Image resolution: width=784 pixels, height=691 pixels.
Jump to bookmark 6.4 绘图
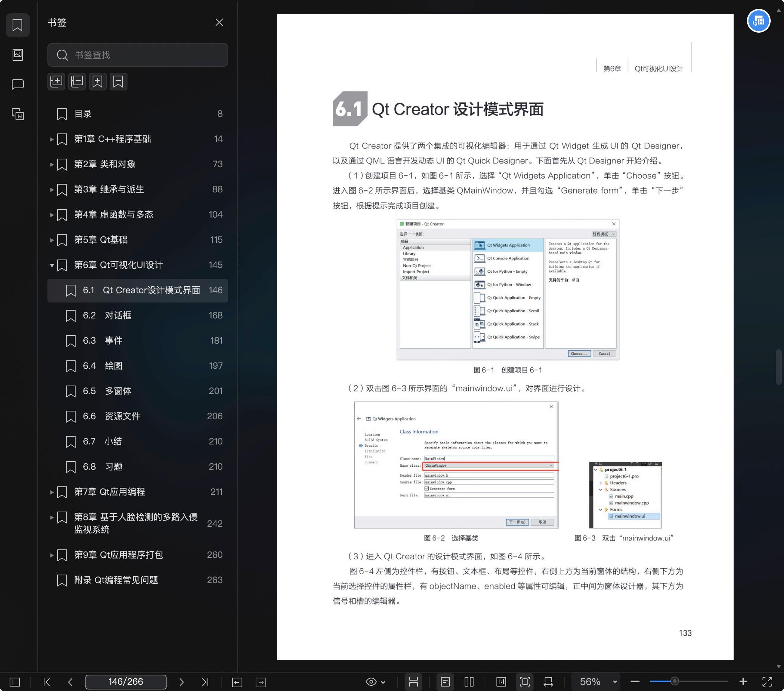(x=138, y=366)
